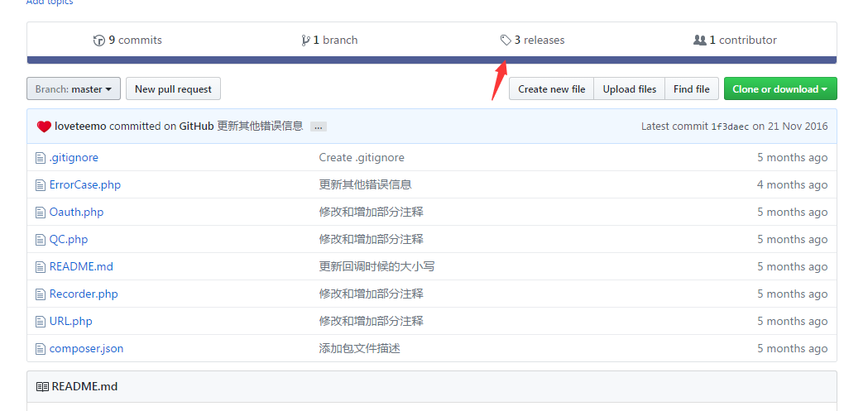
Task: Open latest commit hash 1f3daec
Action: [730, 127]
